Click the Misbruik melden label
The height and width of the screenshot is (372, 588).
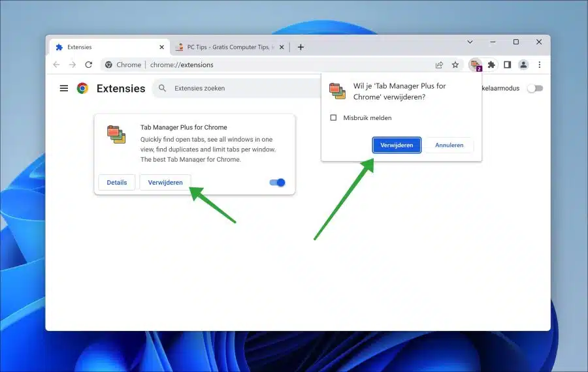pyautogui.click(x=367, y=117)
